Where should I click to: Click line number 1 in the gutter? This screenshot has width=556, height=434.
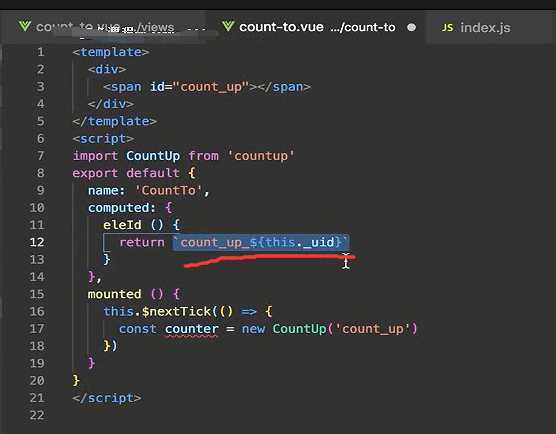[x=41, y=52]
